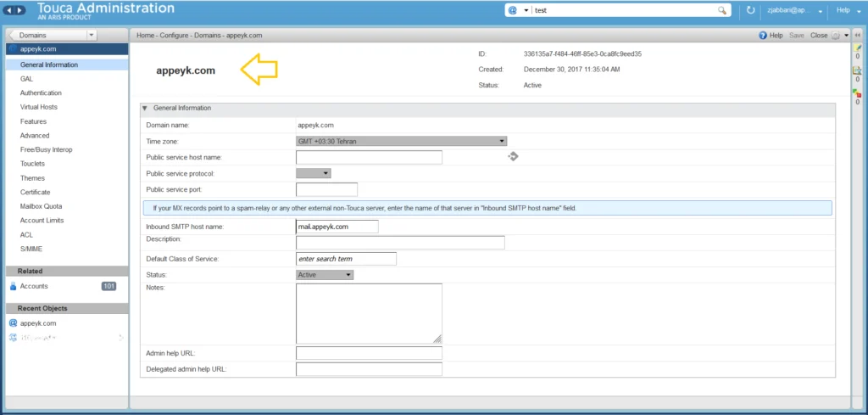Screen dimensions: 868x415
Task: Click the settings gear icon next to Close
Action: click(x=836, y=35)
